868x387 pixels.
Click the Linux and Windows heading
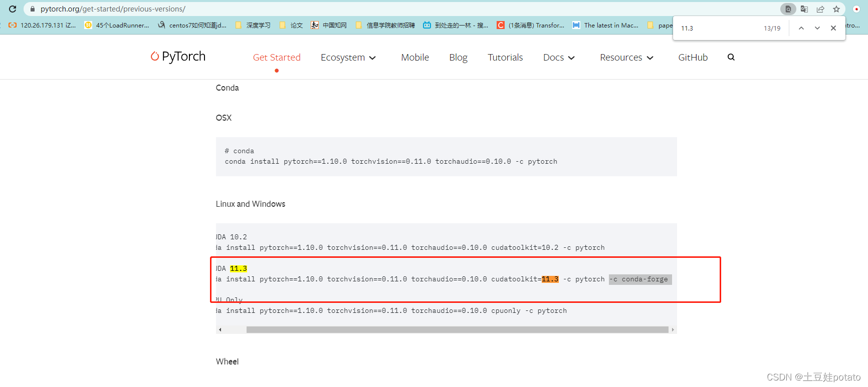[251, 204]
